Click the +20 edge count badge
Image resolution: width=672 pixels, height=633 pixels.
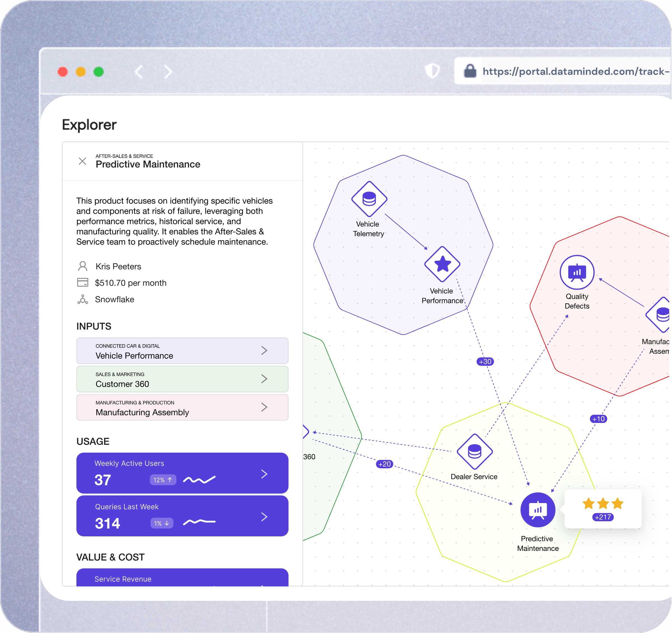coord(385,464)
